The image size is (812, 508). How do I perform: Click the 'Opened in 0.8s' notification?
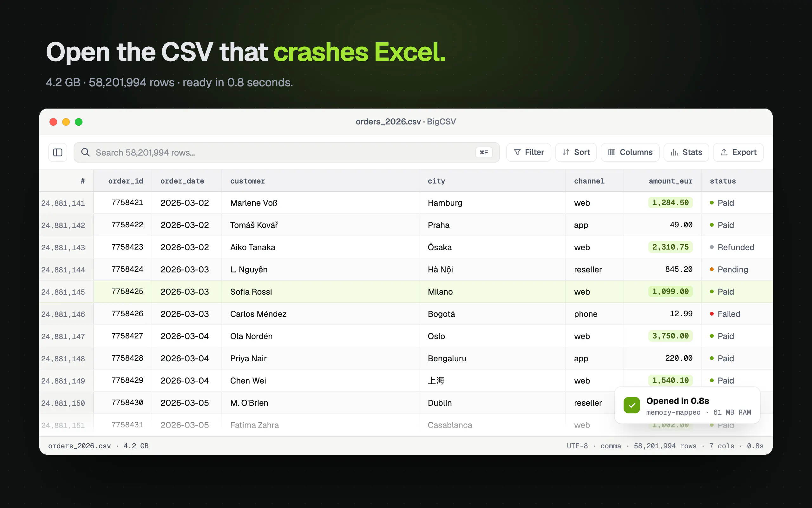[687, 405]
